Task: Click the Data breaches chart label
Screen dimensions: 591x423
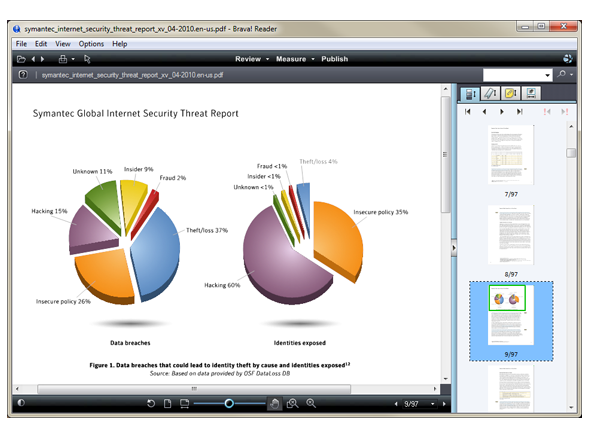Action: pyautogui.click(x=130, y=343)
